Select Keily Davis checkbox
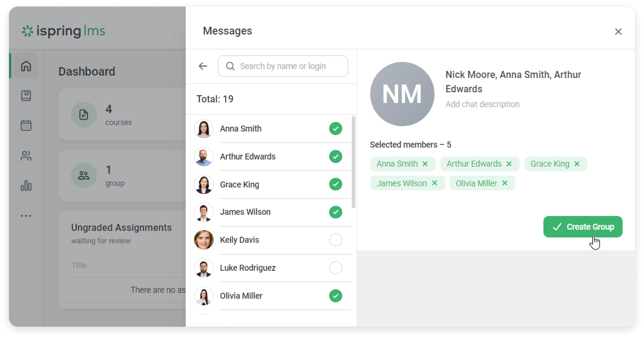This screenshot has height=338, width=644. point(335,240)
